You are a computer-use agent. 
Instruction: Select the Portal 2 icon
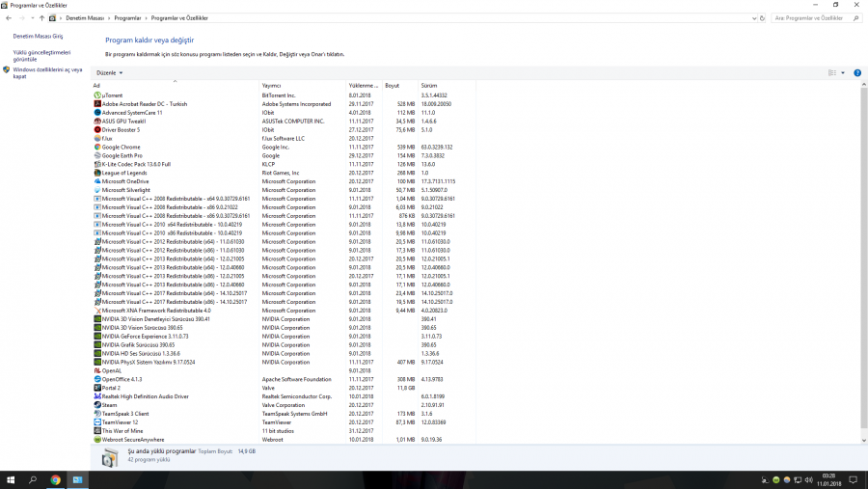tap(97, 388)
